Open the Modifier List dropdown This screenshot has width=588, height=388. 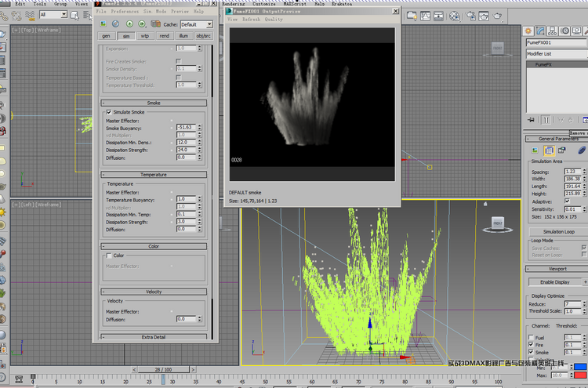(557, 54)
